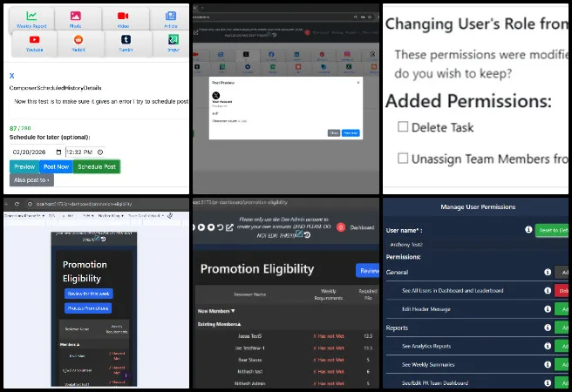Click the info icon for See Weekly Summaries
The image size is (572, 392).
pyautogui.click(x=548, y=364)
